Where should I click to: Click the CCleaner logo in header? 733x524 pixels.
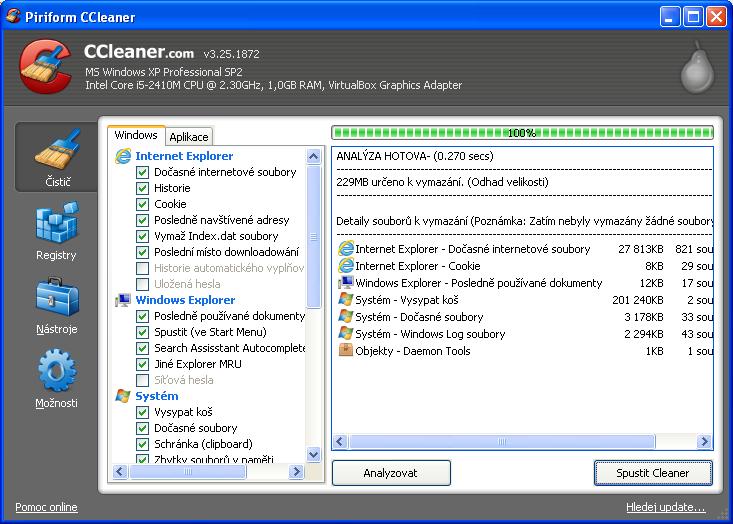[x=47, y=65]
